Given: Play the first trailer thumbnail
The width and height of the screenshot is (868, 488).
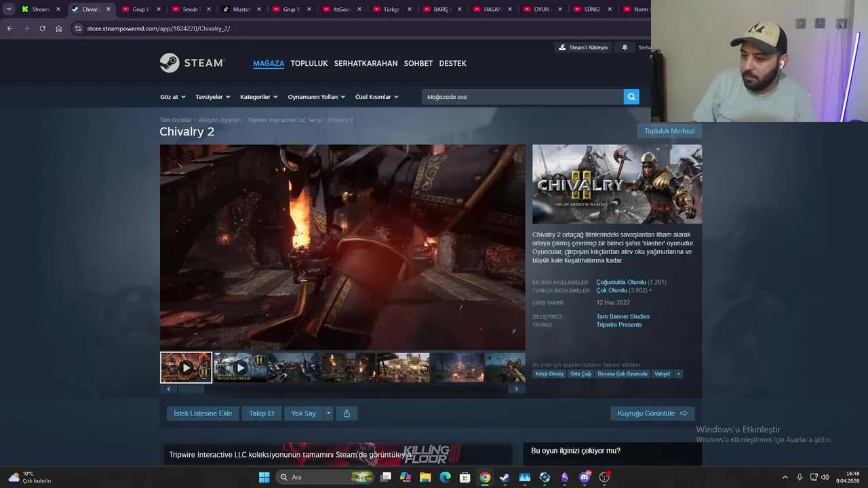Looking at the screenshot, I should (186, 367).
